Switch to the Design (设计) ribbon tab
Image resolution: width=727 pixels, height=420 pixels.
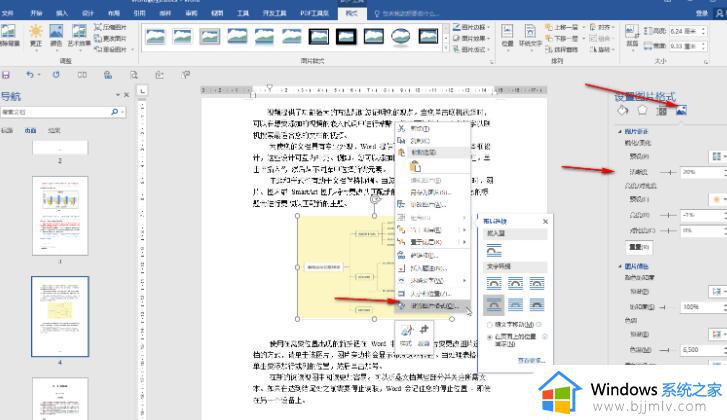pyautogui.click(x=88, y=13)
